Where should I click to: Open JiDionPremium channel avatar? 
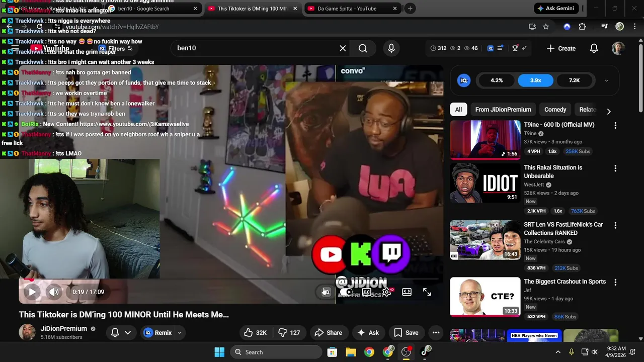click(x=27, y=332)
